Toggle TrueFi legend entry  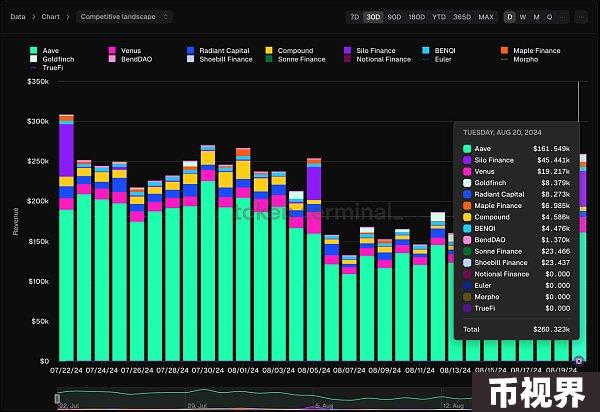[46, 68]
